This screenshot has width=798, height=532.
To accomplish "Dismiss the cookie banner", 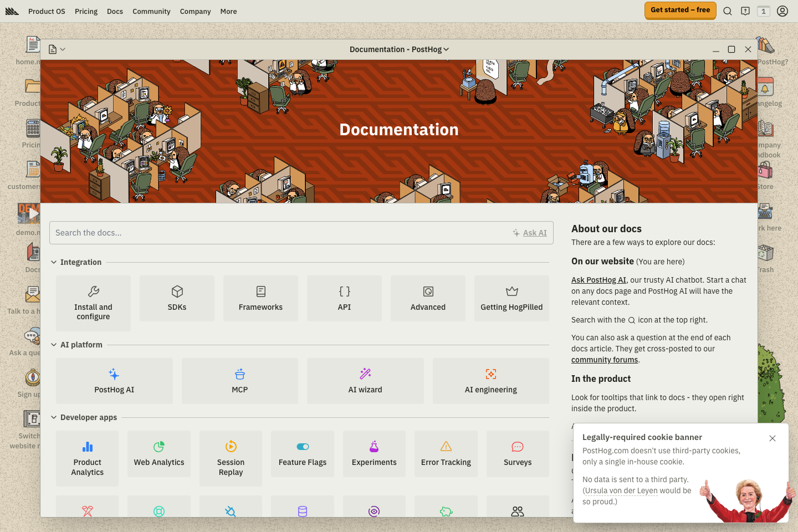I will coord(772,438).
